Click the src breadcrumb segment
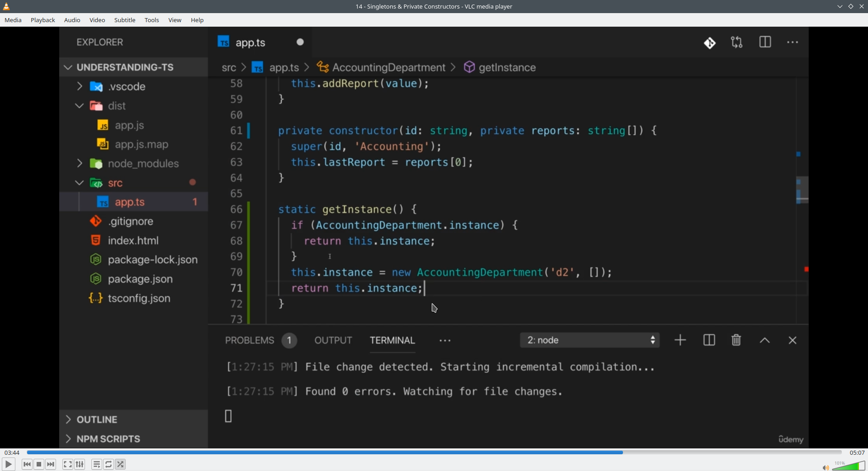Viewport: 868px width, 471px height. point(229,68)
